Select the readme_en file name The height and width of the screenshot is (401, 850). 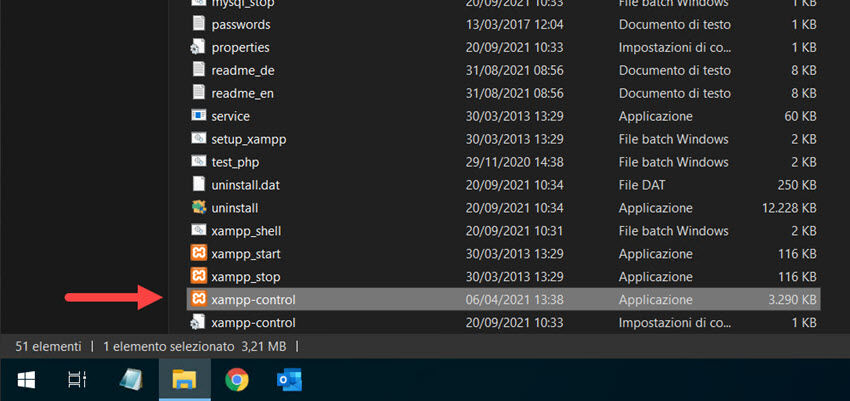click(x=242, y=93)
